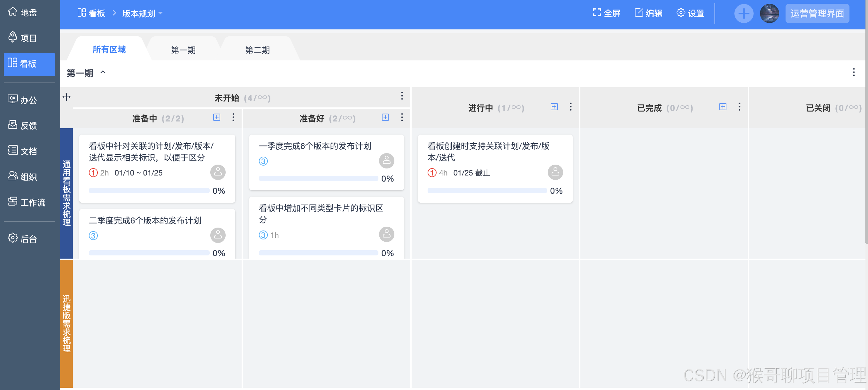Open 未开始 column options menu

click(x=401, y=96)
